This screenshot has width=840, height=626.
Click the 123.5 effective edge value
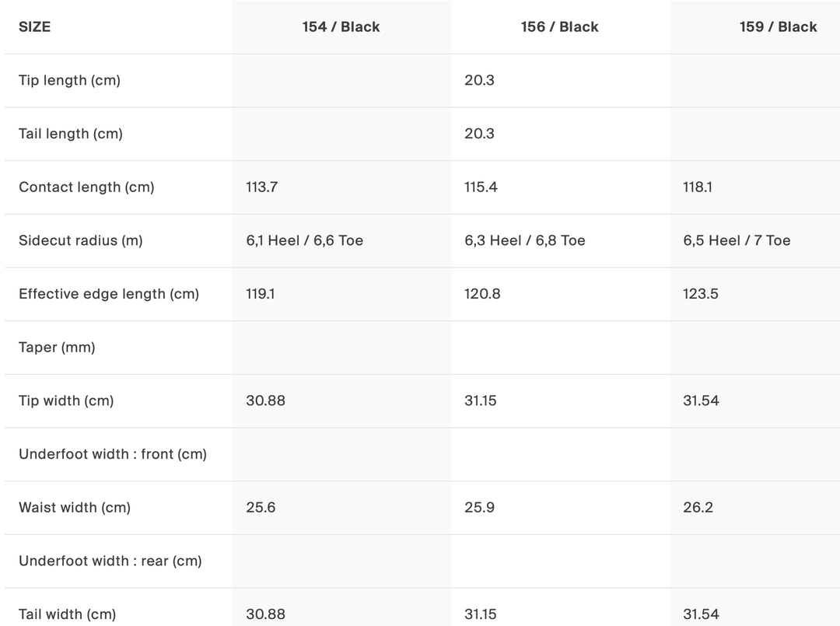700,294
